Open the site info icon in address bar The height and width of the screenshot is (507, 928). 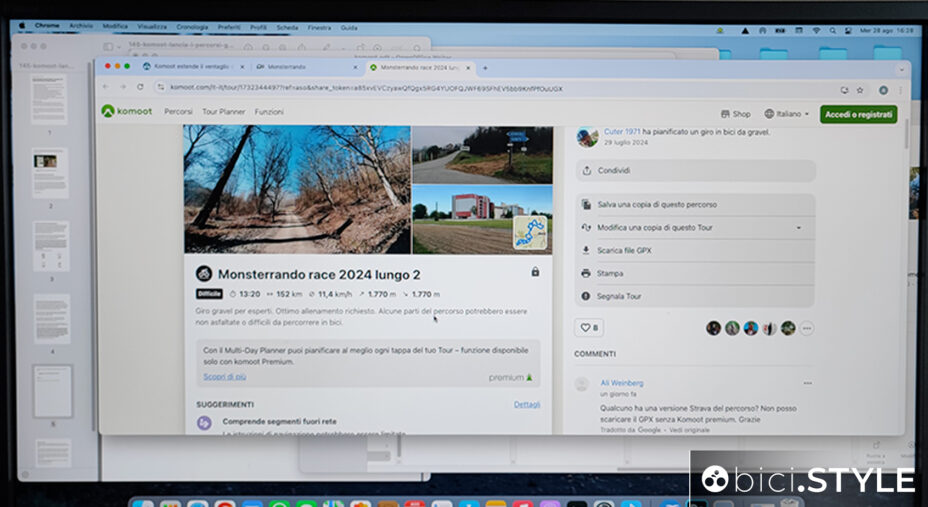point(160,88)
